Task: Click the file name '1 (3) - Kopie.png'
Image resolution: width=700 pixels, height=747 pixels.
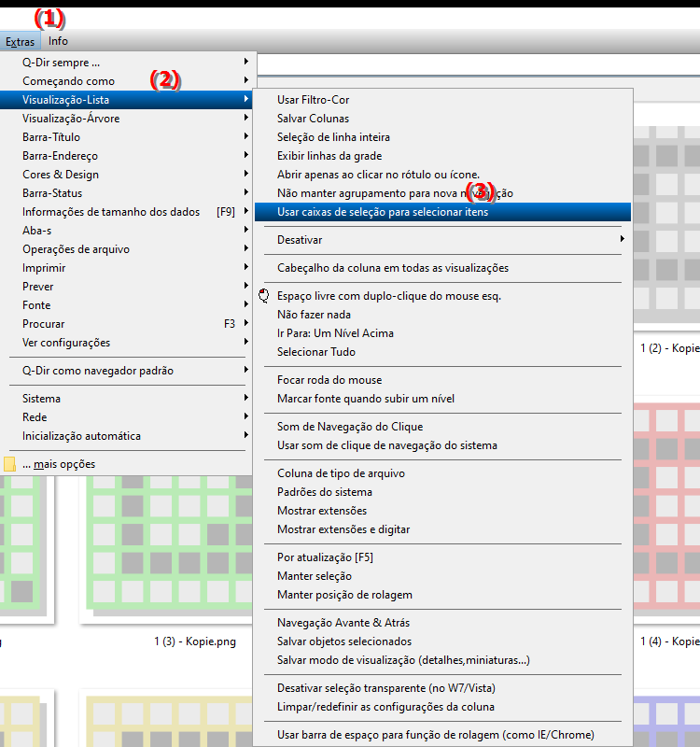Action: 195,641
